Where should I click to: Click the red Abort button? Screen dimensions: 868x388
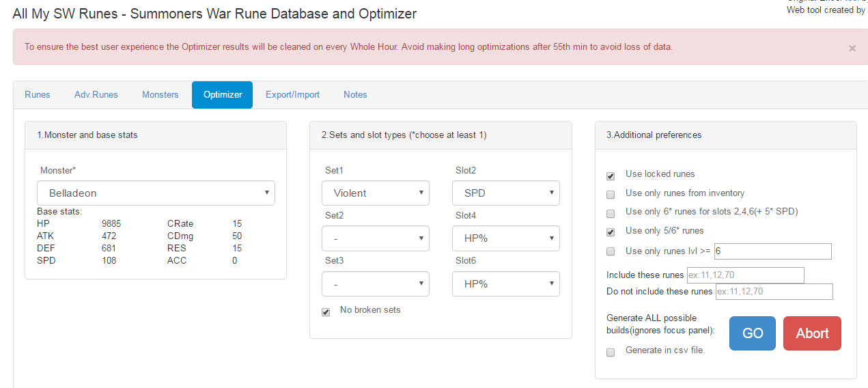pos(812,333)
